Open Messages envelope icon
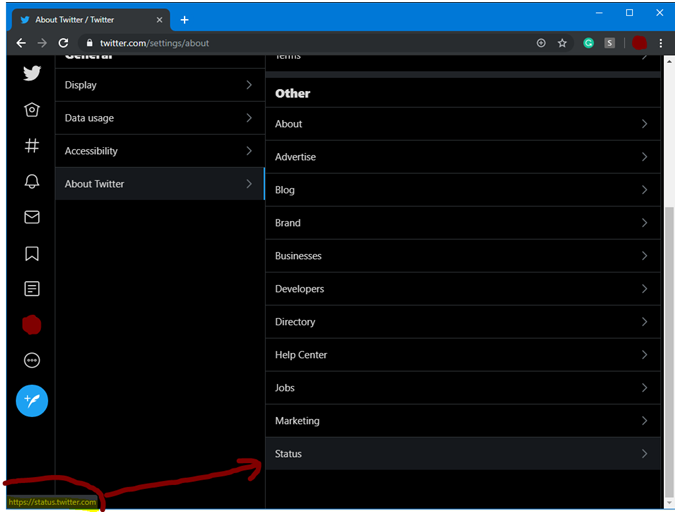Viewport: 677px width, 514px height. tap(32, 217)
